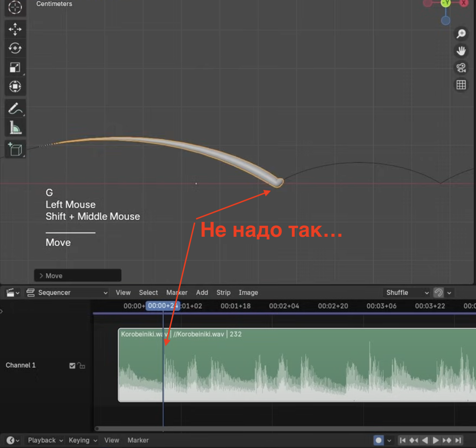Select the Rotate tool

(15, 48)
